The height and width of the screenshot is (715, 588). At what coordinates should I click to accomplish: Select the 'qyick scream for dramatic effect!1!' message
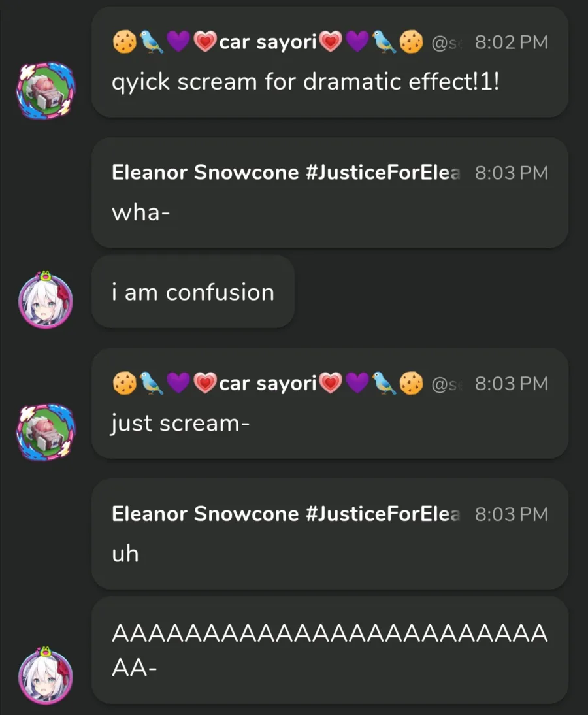click(305, 82)
